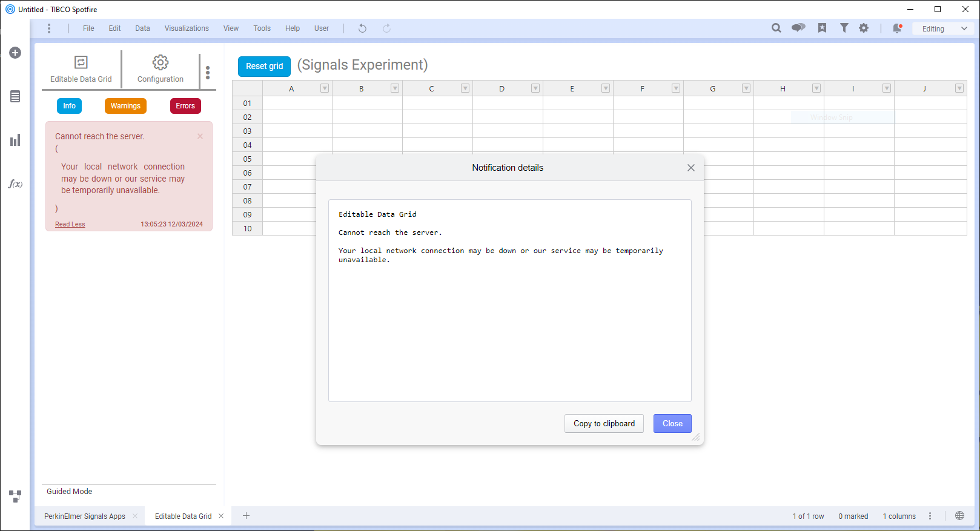Screen dimensions: 980x531
Task: Select row header 10 in the grid
Action: tap(247, 228)
